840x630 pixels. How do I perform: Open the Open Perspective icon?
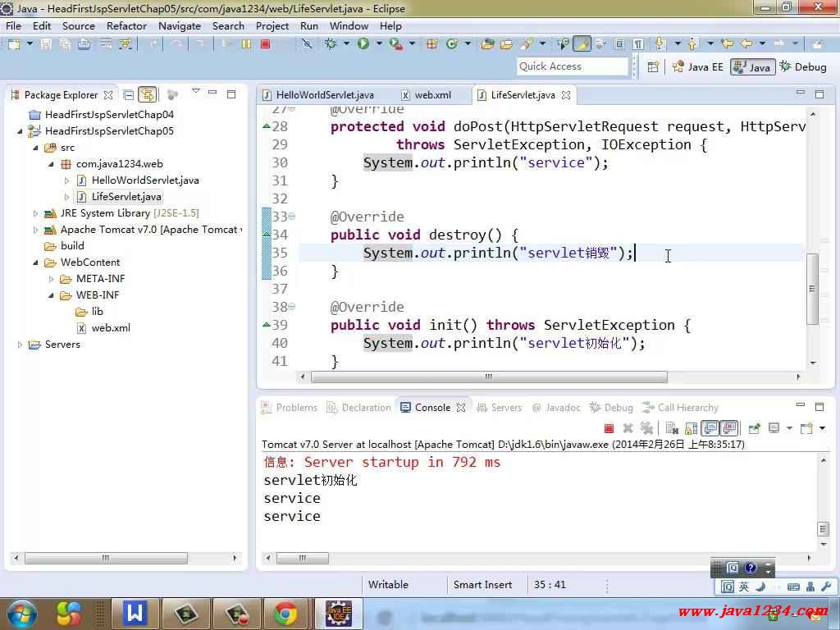pos(653,67)
